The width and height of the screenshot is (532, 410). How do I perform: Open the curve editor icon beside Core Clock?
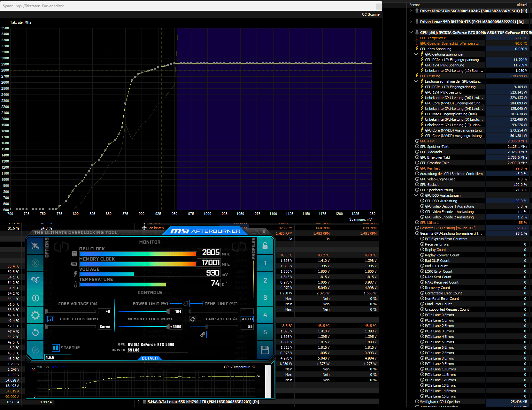(x=50, y=319)
